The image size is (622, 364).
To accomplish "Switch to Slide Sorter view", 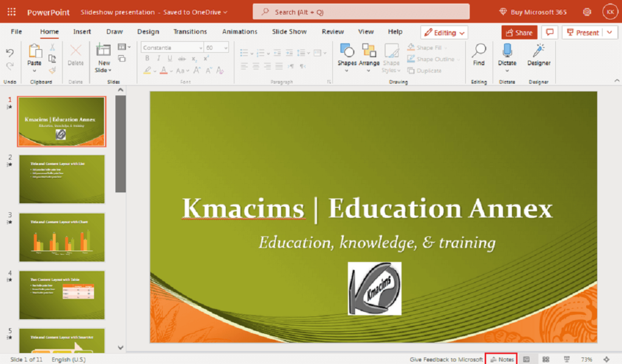I will 546,359.
